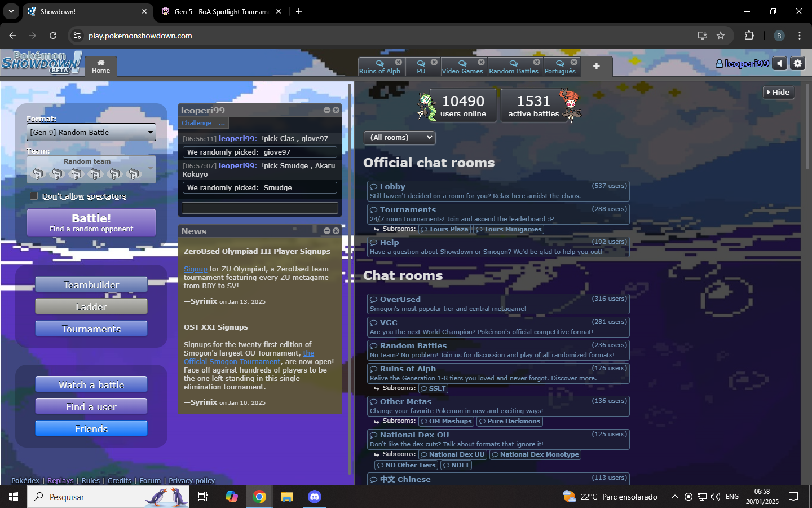812x508 pixels.
Task: Open the Teambuilder
Action: point(91,285)
